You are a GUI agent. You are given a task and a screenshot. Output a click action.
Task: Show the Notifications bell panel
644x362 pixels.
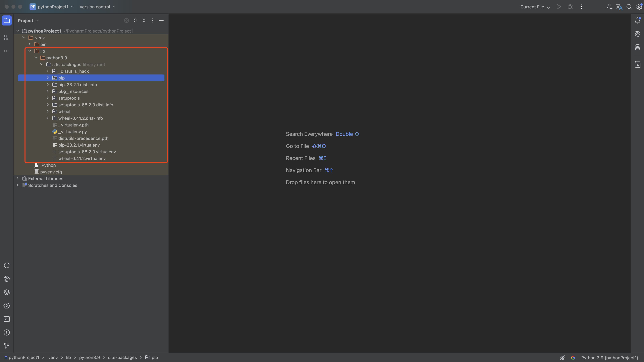(x=637, y=20)
